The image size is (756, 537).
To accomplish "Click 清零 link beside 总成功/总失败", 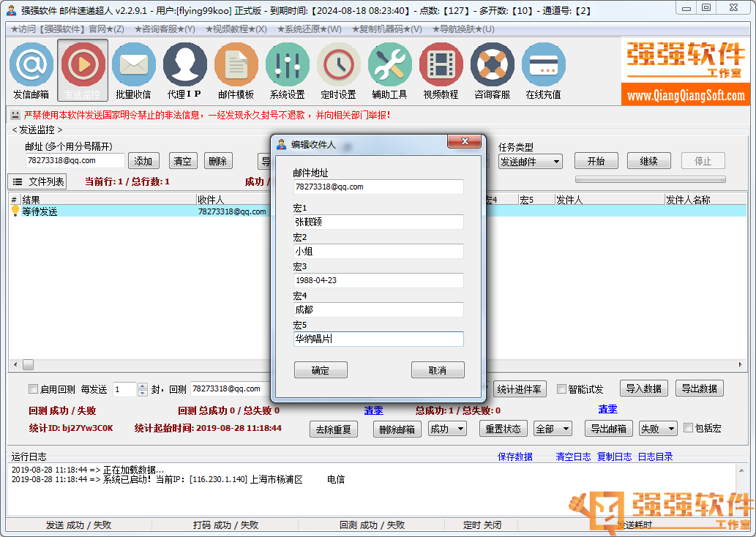I will [x=607, y=409].
